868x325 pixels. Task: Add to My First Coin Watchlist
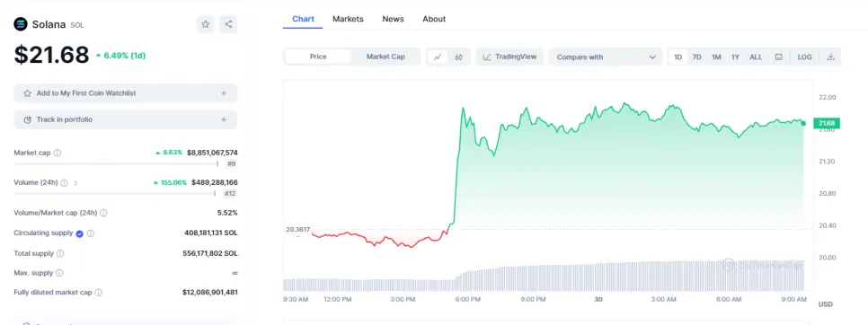[x=126, y=93]
